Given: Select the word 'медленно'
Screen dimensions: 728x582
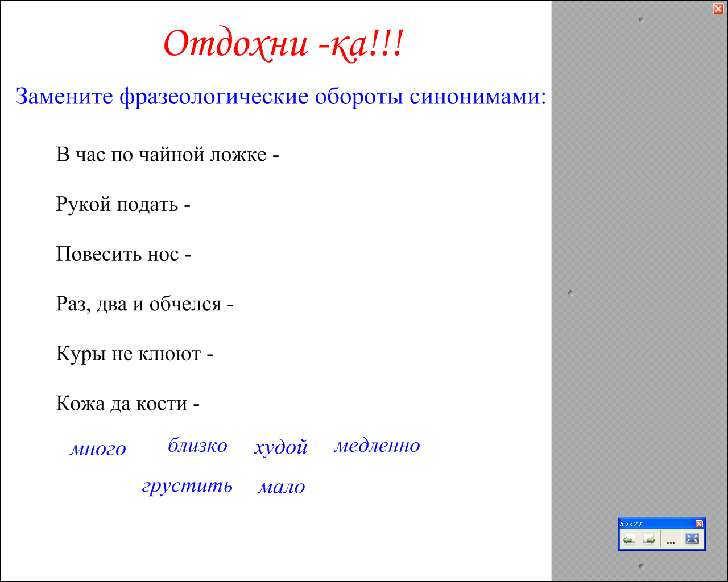Looking at the screenshot, I should [x=377, y=445].
